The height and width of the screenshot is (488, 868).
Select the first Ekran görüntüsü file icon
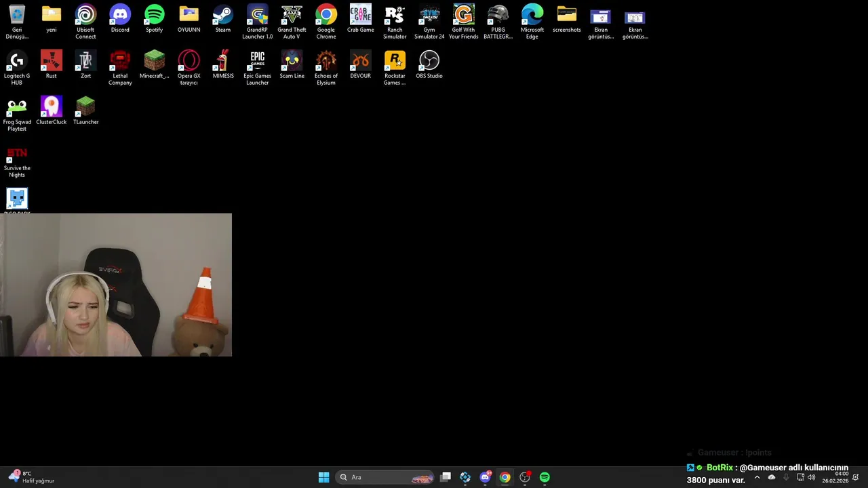[601, 22]
